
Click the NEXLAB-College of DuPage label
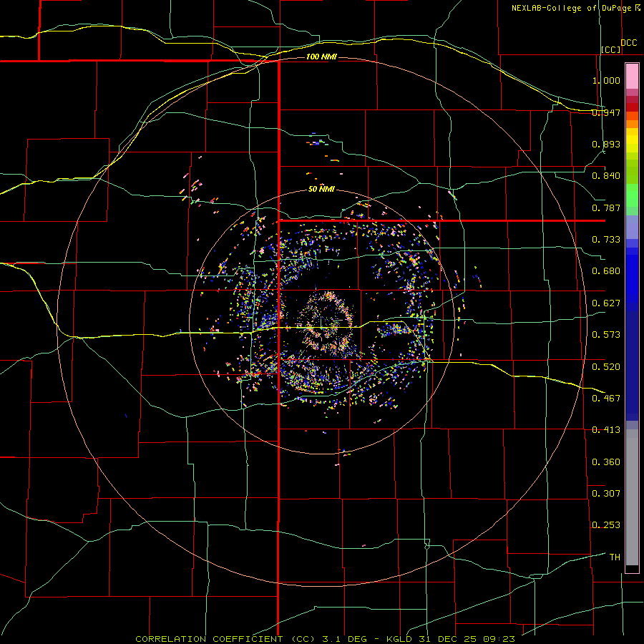tap(571, 8)
